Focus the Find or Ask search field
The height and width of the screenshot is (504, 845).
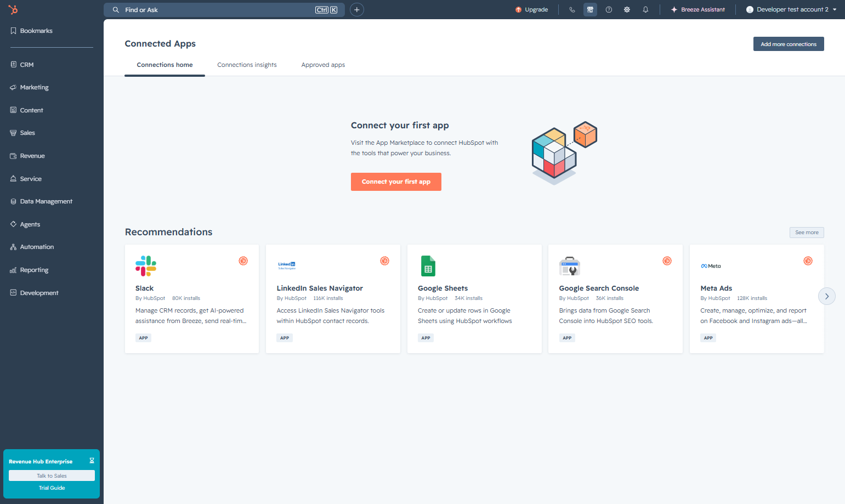tap(224, 10)
